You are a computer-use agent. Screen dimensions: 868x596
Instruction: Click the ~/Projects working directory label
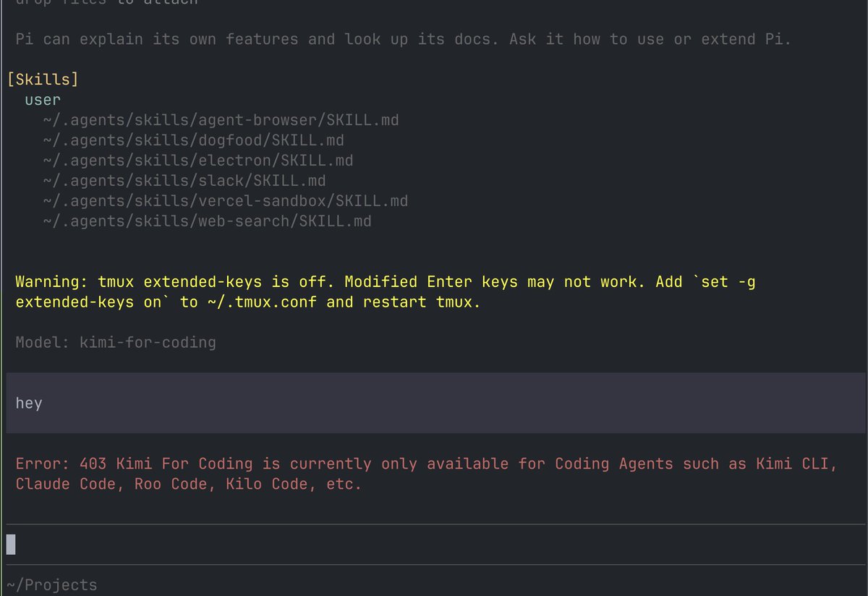click(x=51, y=584)
